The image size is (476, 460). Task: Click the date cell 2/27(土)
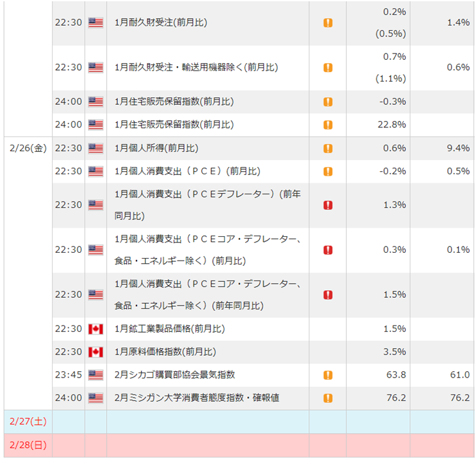[x=28, y=422]
